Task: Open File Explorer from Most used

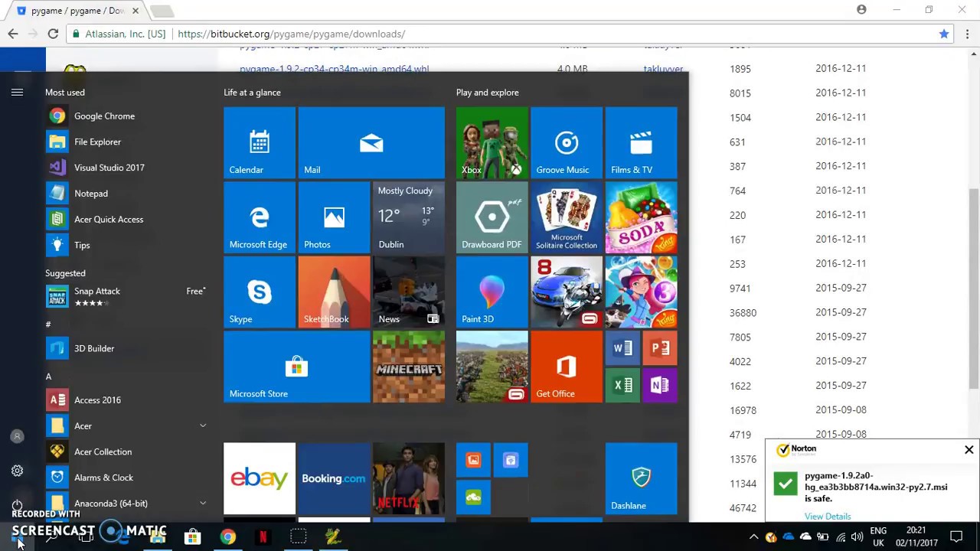Action: (126, 142)
